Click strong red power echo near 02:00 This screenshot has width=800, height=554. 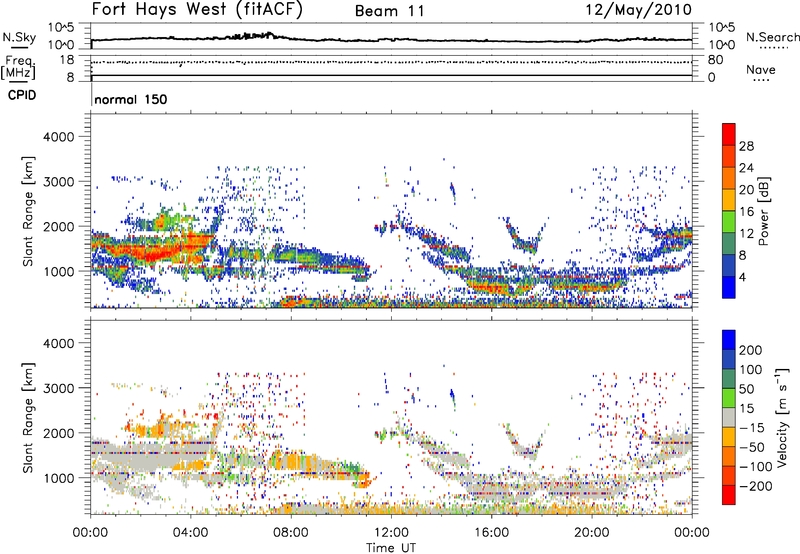(153, 251)
